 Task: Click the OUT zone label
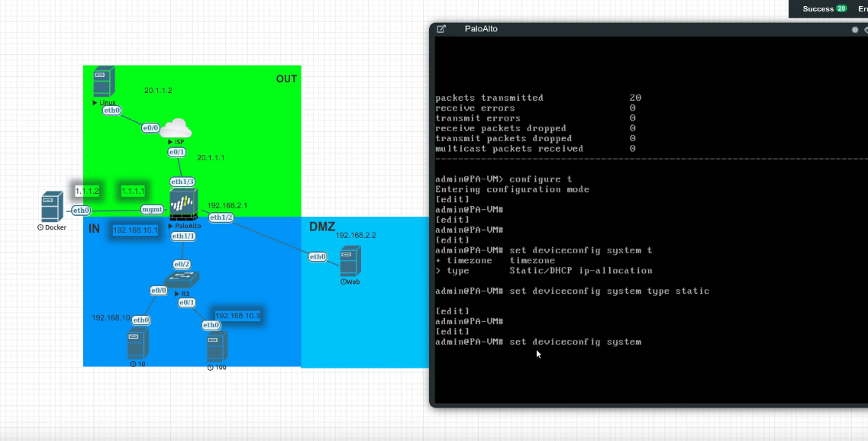click(x=286, y=79)
